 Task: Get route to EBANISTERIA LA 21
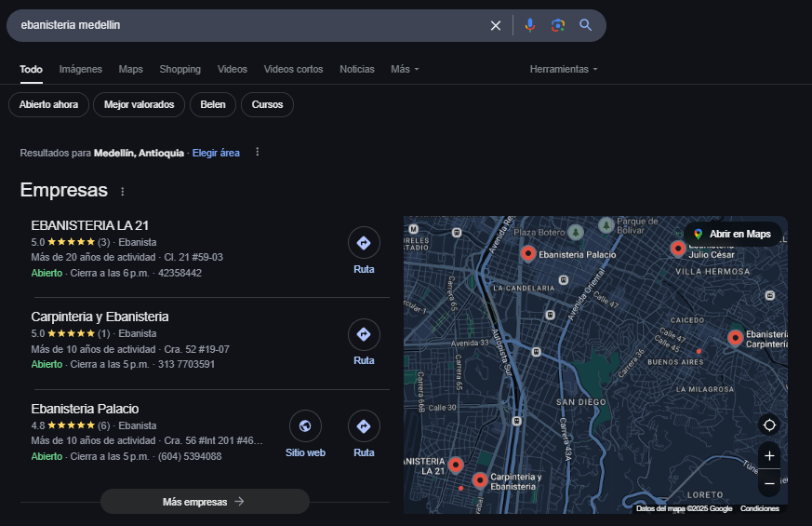[x=364, y=243]
